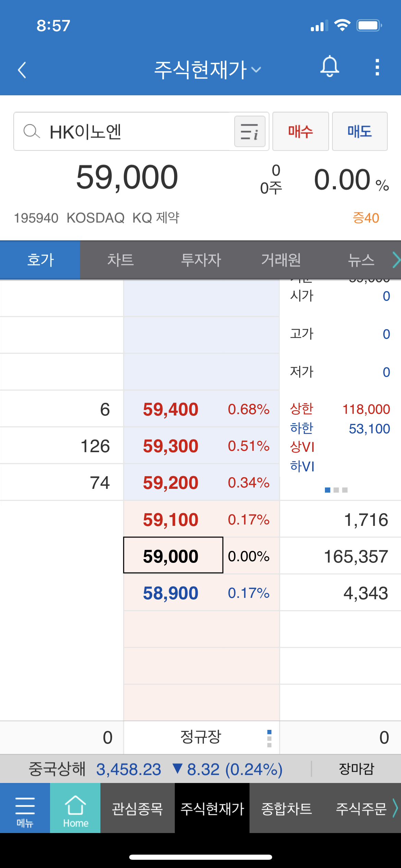This screenshot has height=868, width=401.
Task: Tap the page indicator dots under 하VI
Action: 336,490
